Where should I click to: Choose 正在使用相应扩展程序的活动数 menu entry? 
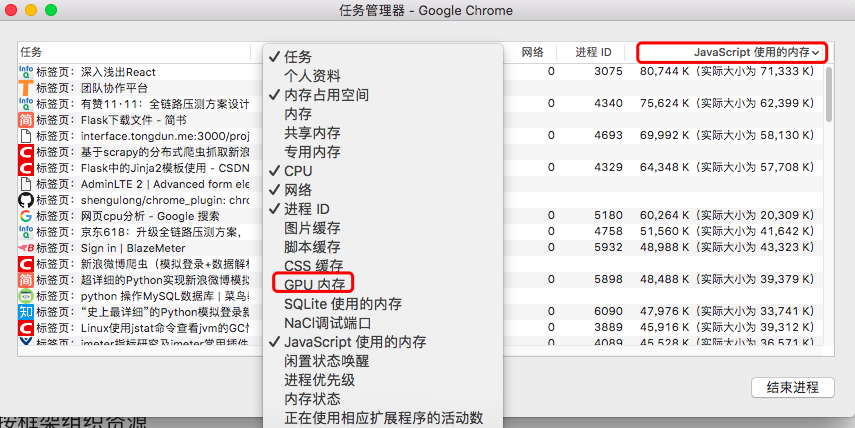(x=383, y=418)
